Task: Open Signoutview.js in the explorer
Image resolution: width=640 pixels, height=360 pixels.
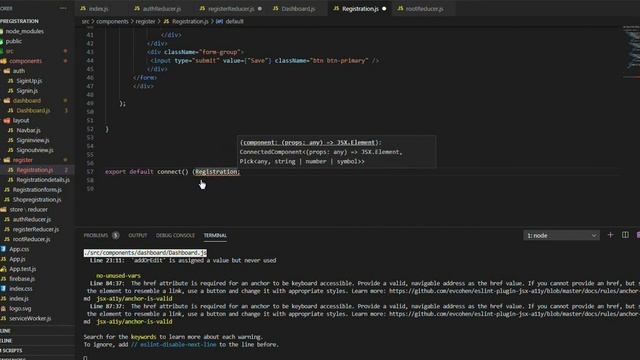Action: point(35,150)
